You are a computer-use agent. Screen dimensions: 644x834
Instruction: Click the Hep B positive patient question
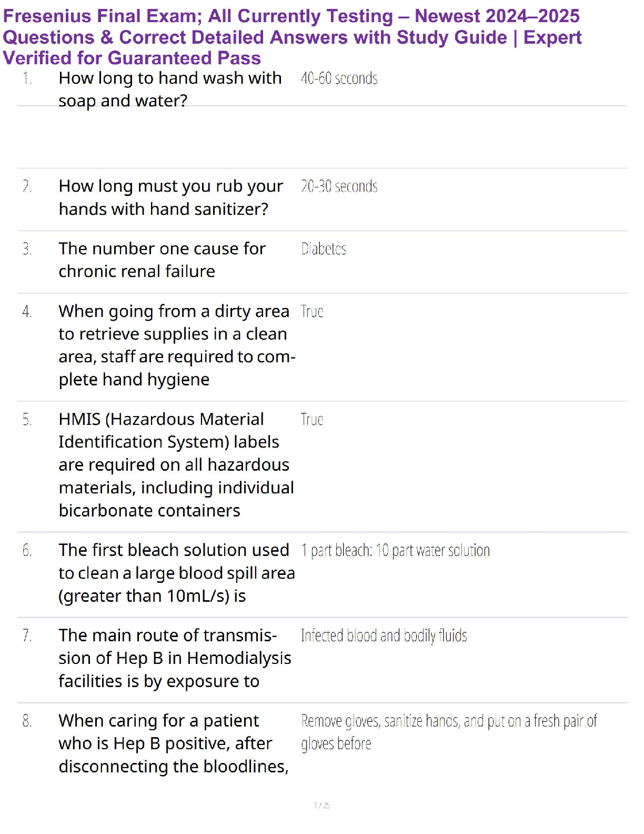click(173, 743)
